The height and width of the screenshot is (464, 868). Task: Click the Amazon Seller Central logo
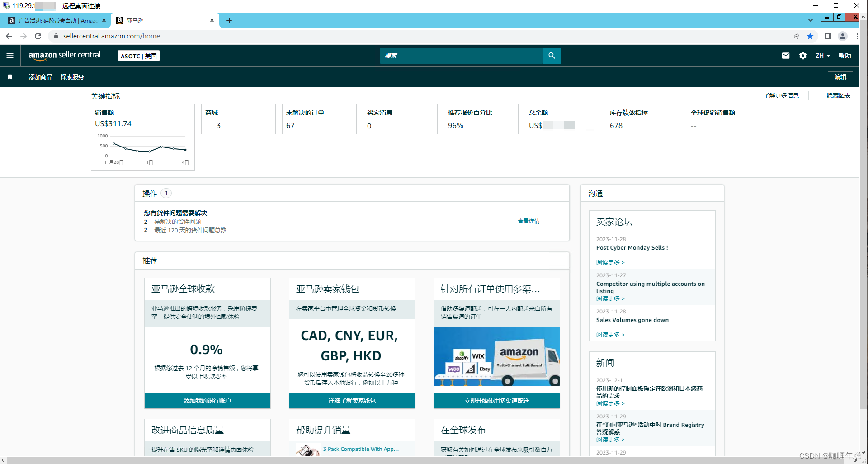click(65, 55)
